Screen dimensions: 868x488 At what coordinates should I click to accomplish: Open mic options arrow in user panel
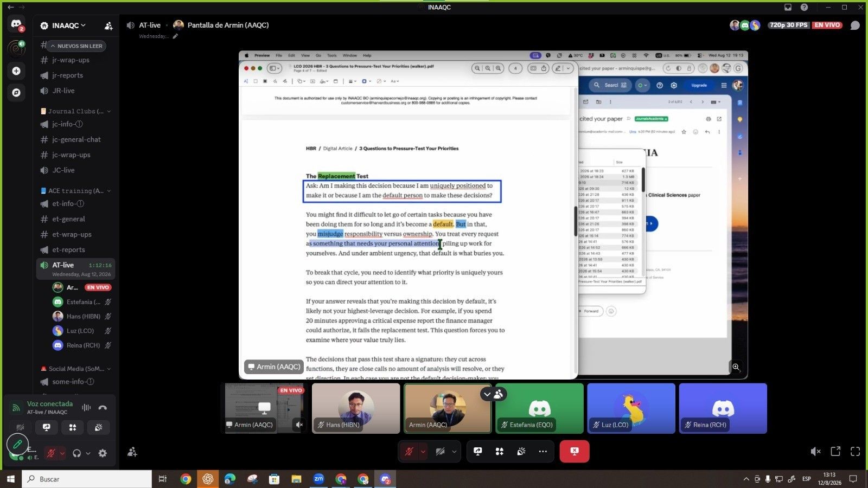62,453
